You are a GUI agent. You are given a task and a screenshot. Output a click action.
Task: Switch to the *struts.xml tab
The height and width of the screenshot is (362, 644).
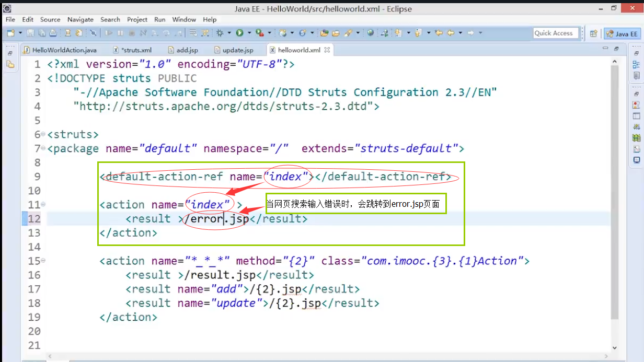[133, 50]
